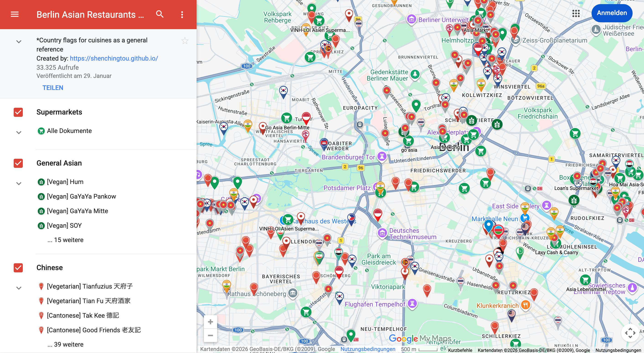Collapse the General Asian layer chevron

(19, 184)
